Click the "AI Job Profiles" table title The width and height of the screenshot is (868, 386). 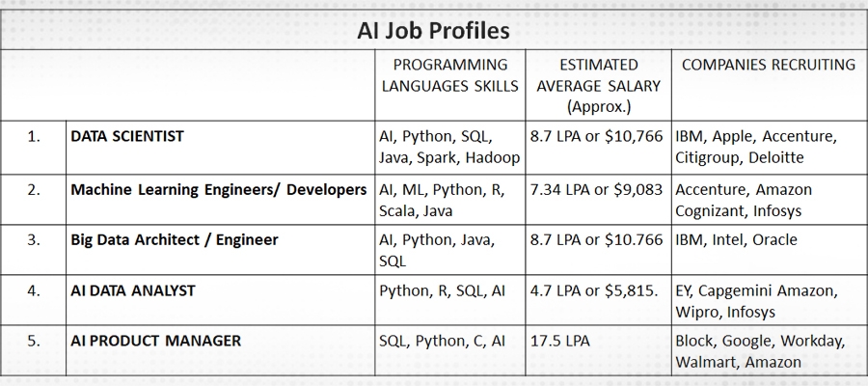point(433,30)
